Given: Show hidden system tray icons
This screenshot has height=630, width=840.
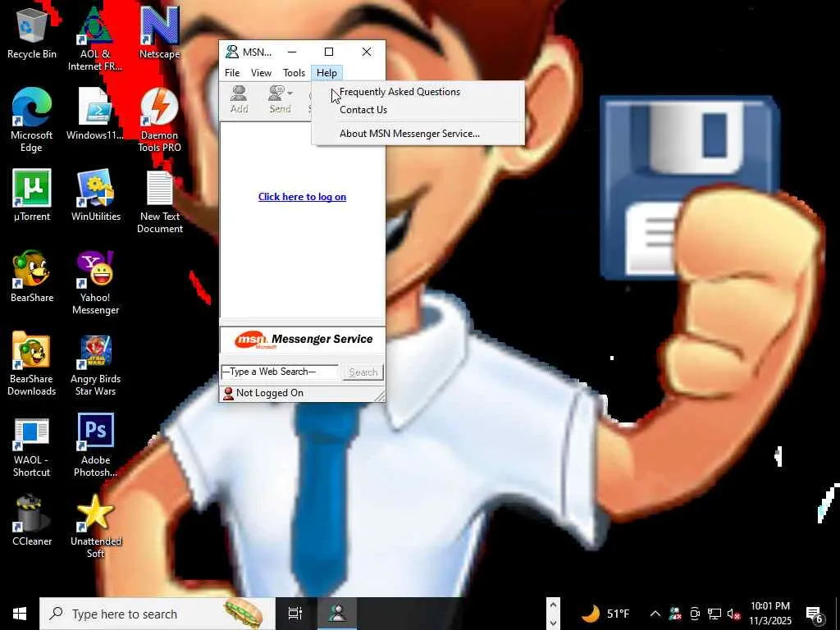Looking at the screenshot, I should pos(655,614).
